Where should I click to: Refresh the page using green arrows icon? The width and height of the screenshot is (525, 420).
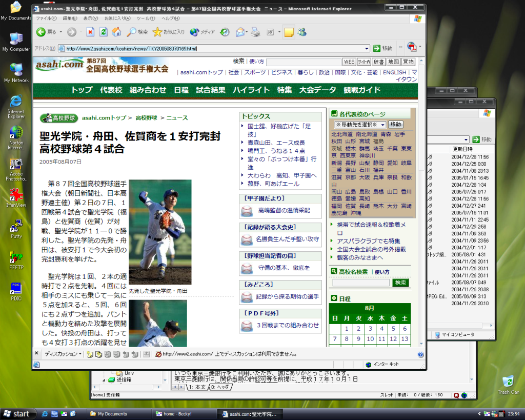pyautogui.click(x=104, y=32)
